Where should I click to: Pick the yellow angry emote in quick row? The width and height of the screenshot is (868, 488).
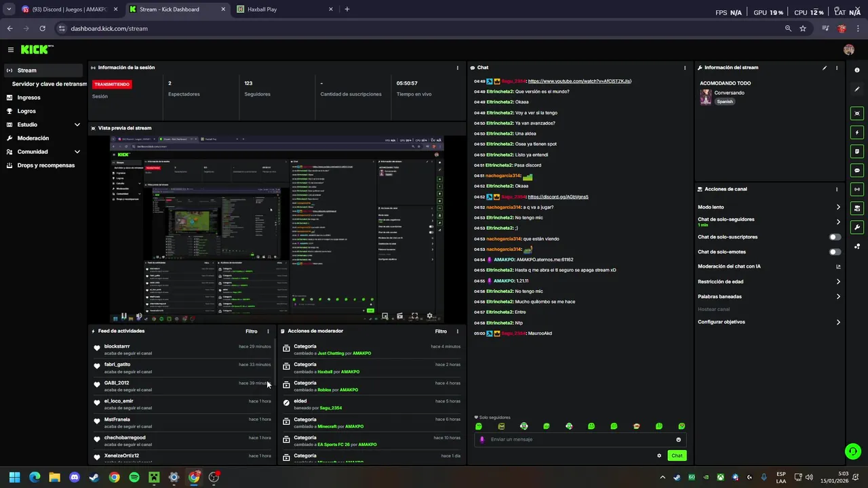(501, 426)
